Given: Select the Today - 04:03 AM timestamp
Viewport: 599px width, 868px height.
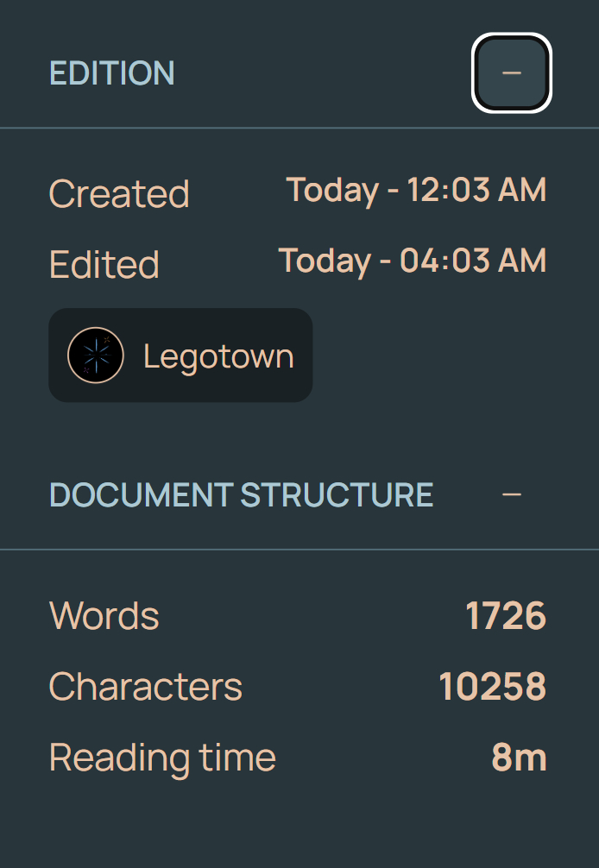Looking at the screenshot, I should click(413, 260).
